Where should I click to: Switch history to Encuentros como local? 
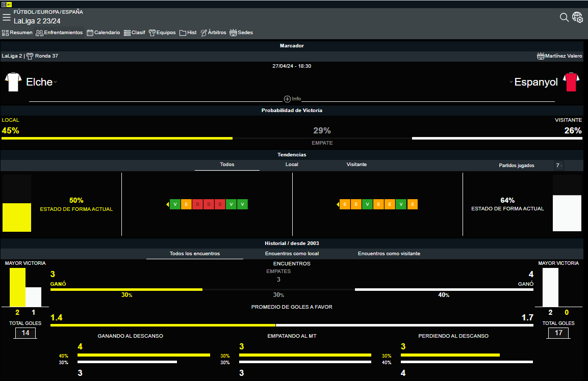(x=292, y=253)
